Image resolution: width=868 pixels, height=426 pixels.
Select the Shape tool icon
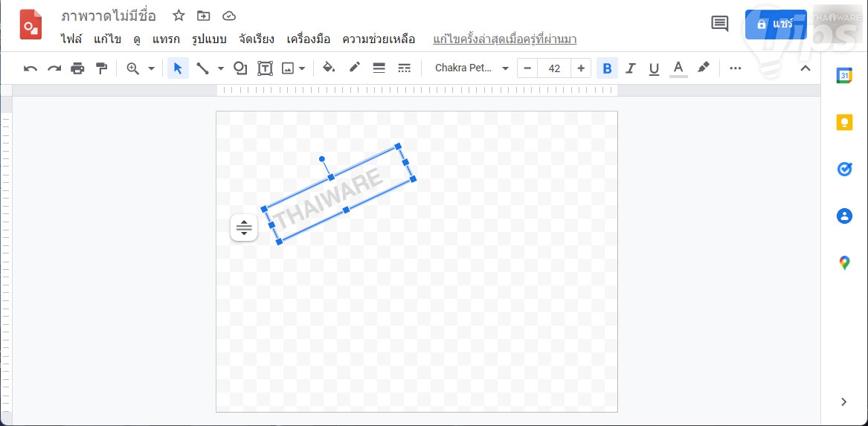click(x=240, y=68)
